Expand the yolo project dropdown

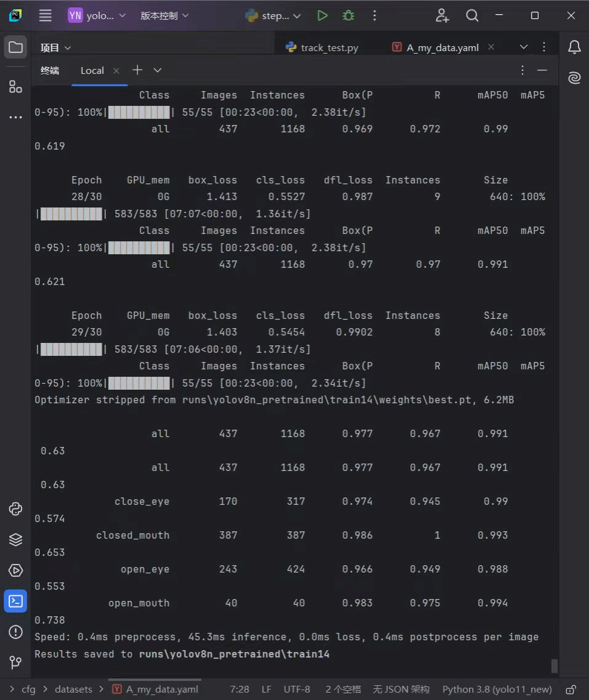(x=97, y=15)
